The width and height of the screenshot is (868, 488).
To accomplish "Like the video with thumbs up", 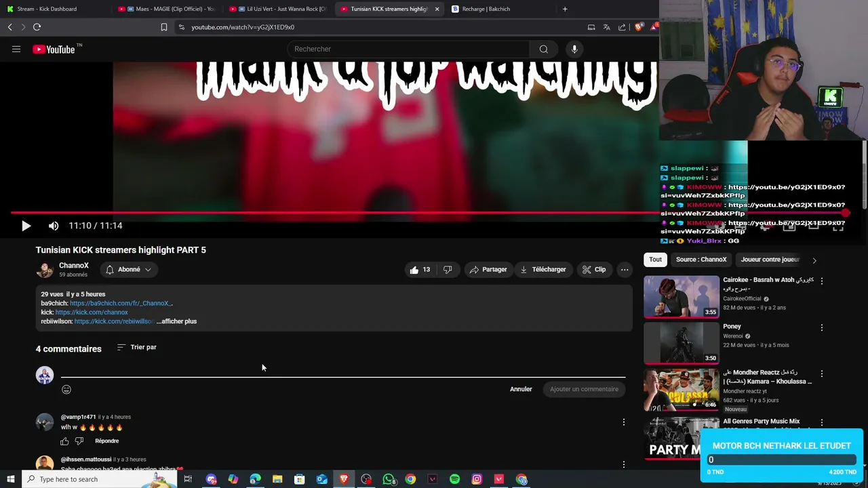I will 420,270.
